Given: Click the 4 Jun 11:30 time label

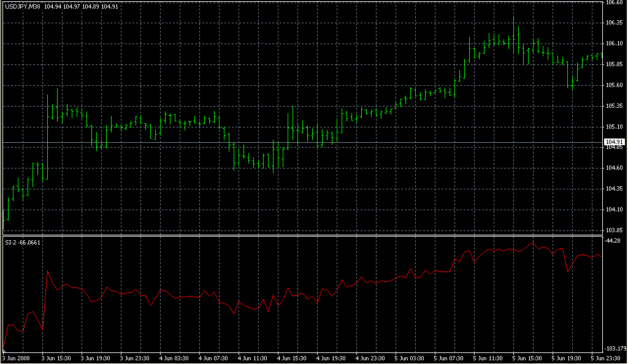Looking at the screenshot, I should point(252,358).
